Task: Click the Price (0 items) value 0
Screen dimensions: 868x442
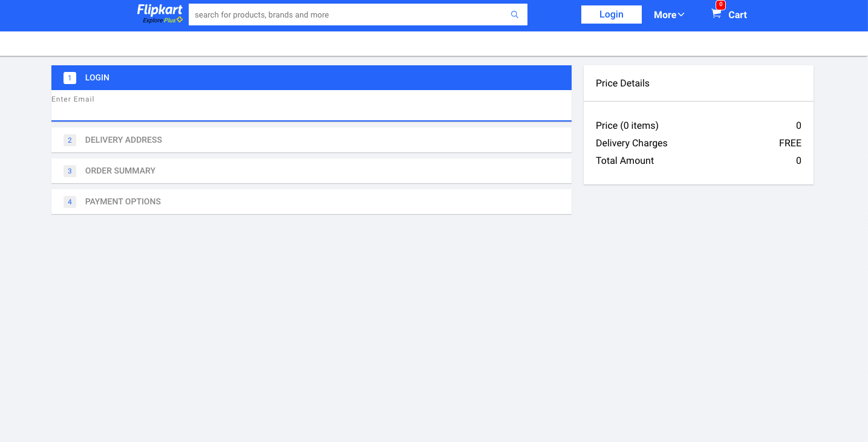Action: [x=798, y=126]
